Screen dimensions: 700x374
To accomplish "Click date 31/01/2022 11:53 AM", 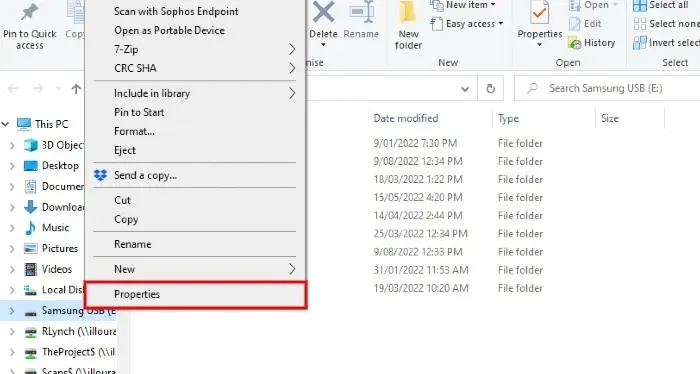I will click(x=421, y=270).
